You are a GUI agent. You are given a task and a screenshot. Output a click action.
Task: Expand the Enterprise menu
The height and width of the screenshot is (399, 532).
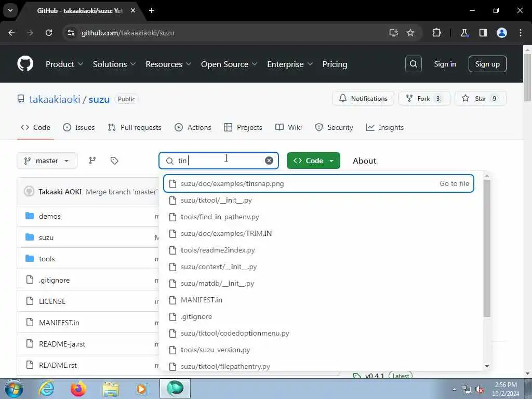point(290,64)
